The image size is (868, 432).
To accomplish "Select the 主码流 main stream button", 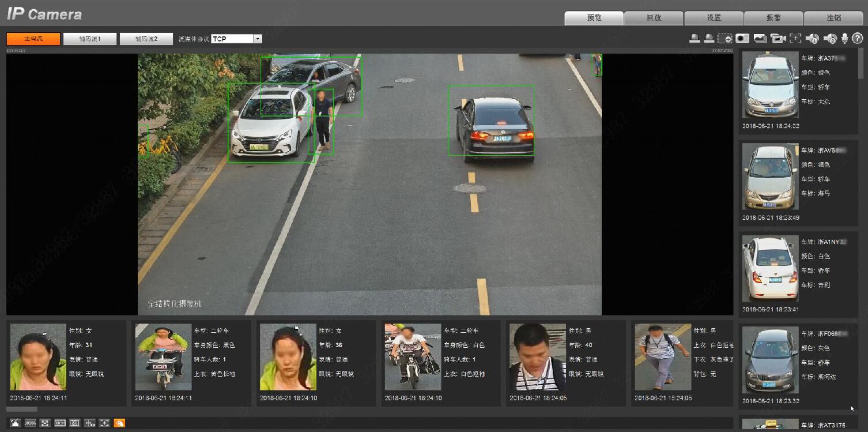I will [x=33, y=39].
